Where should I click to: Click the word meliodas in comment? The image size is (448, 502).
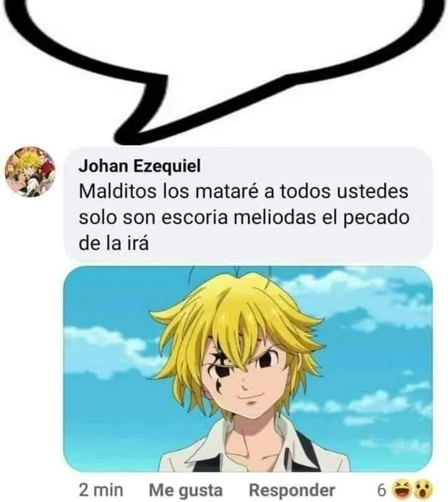click(x=274, y=218)
